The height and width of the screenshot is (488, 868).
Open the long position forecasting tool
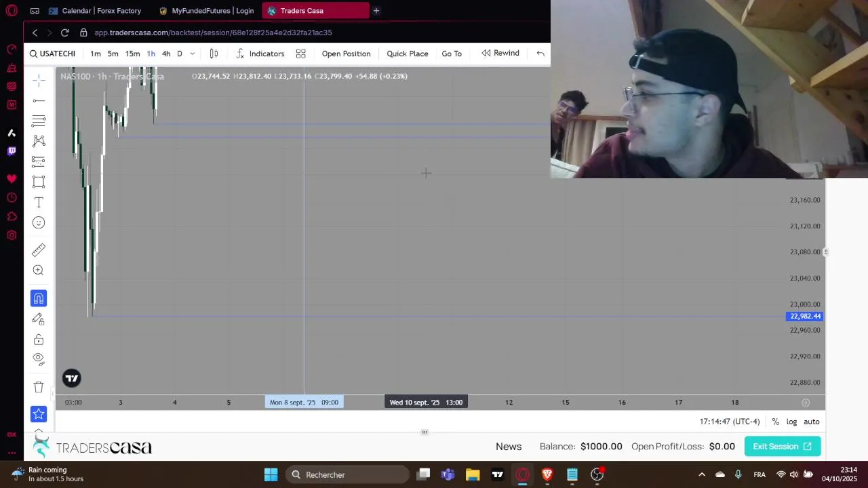pyautogui.click(x=39, y=161)
